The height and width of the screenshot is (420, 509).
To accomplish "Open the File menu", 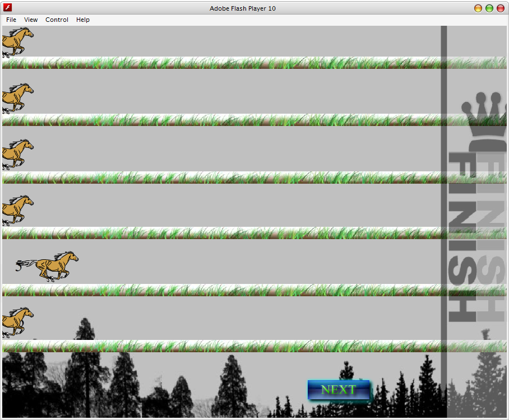I will pos(11,20).
